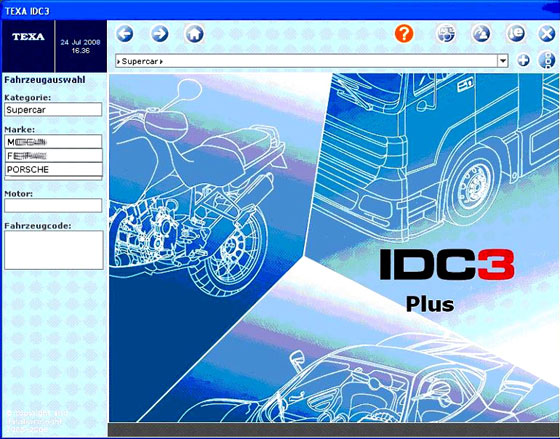Click the TEXA IDC3 window title bar
This screenshot has height=439, width=560.
(280, 11)
